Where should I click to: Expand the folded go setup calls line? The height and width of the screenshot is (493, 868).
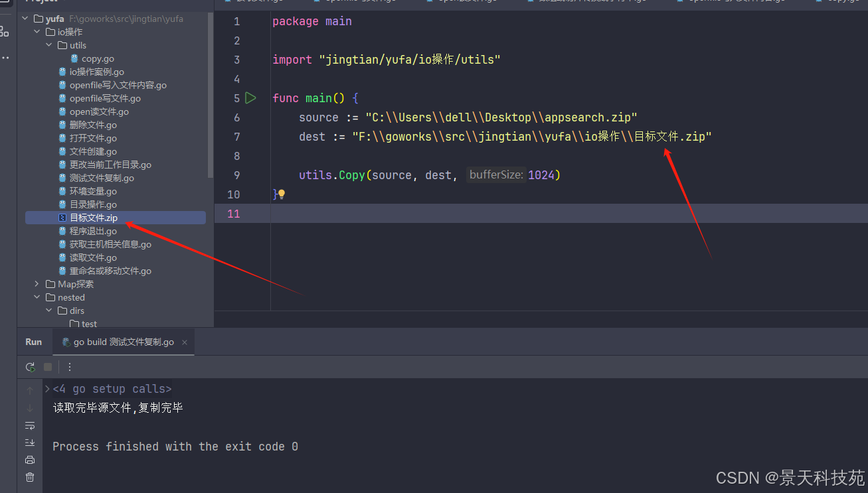pyautogui.click(x=47, y=389)
